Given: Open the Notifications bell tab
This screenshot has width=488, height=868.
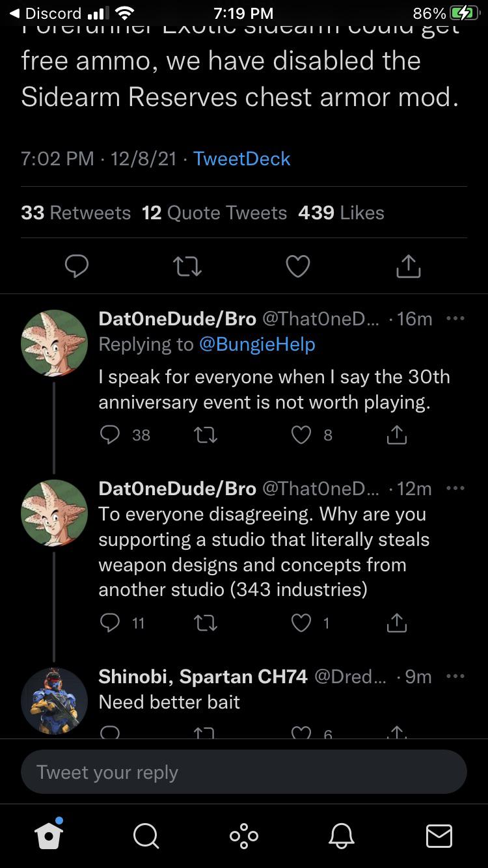Looking at the screenshot, I should (x=342, y=835).
